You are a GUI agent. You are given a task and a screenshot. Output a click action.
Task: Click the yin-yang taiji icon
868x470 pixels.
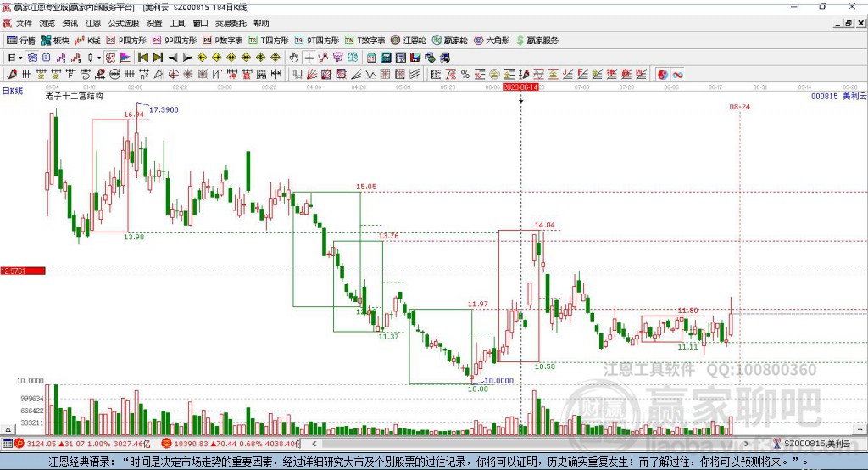click(x=663, y=75)
